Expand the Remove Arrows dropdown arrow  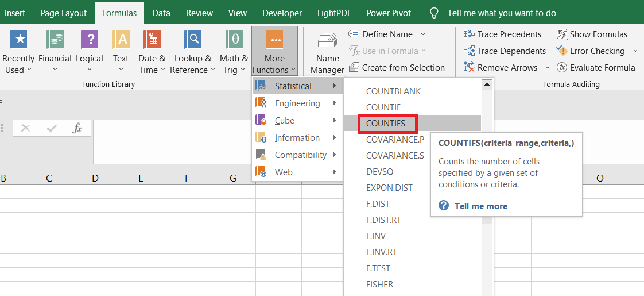(547, 68)
